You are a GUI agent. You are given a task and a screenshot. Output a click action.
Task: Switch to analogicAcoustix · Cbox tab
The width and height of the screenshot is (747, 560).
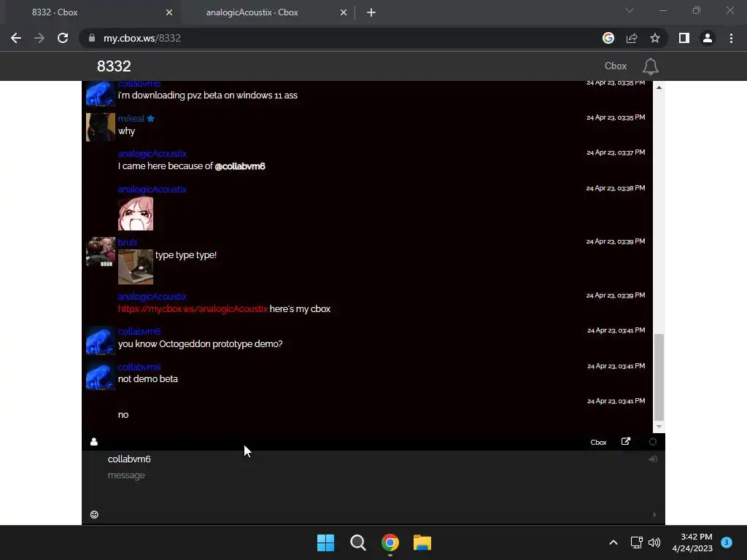pos(267,12)
